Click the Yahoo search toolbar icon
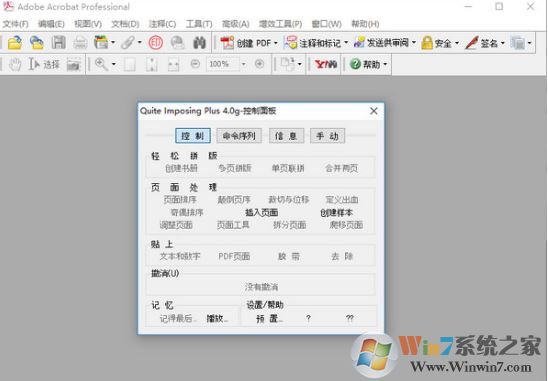The height and width of the screenshot is (381, 548). (x=326, y=64)
